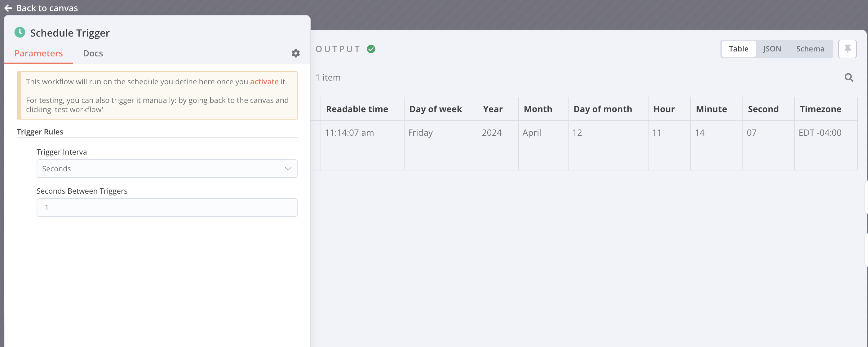This screenshot has height=347, width=868.
Task: Click the '12' day of month cell
Action: (x=608, y=145)
